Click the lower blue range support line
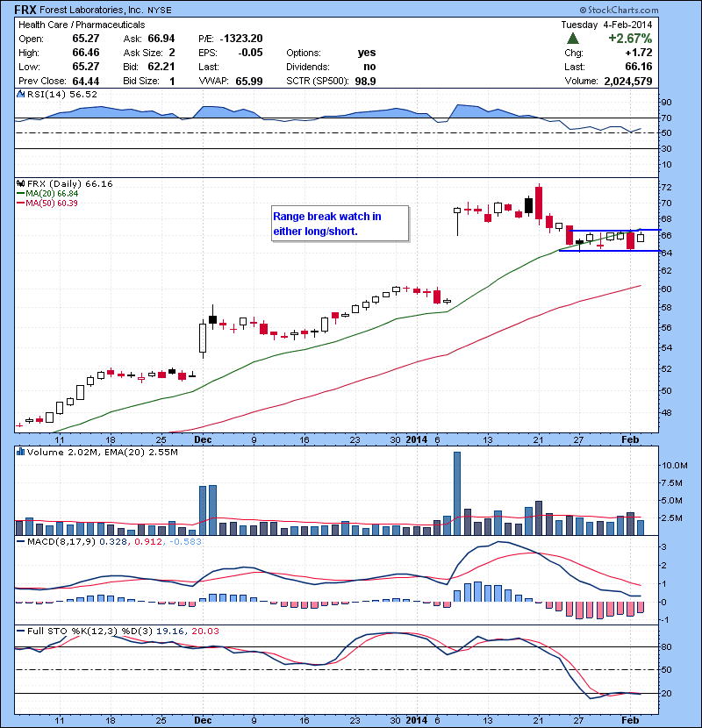The width and height of the screenshot is (702, 728). 609,251
